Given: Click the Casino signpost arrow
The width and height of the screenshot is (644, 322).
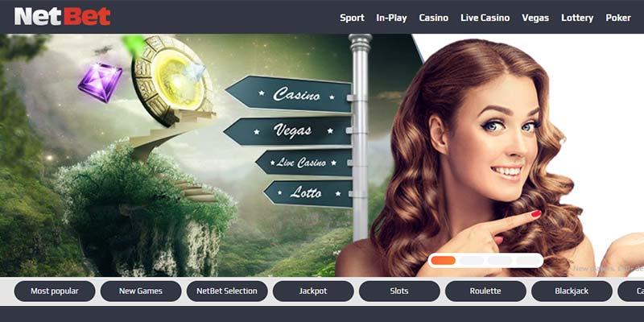Looking at the screenshot, I should [290, 94].
